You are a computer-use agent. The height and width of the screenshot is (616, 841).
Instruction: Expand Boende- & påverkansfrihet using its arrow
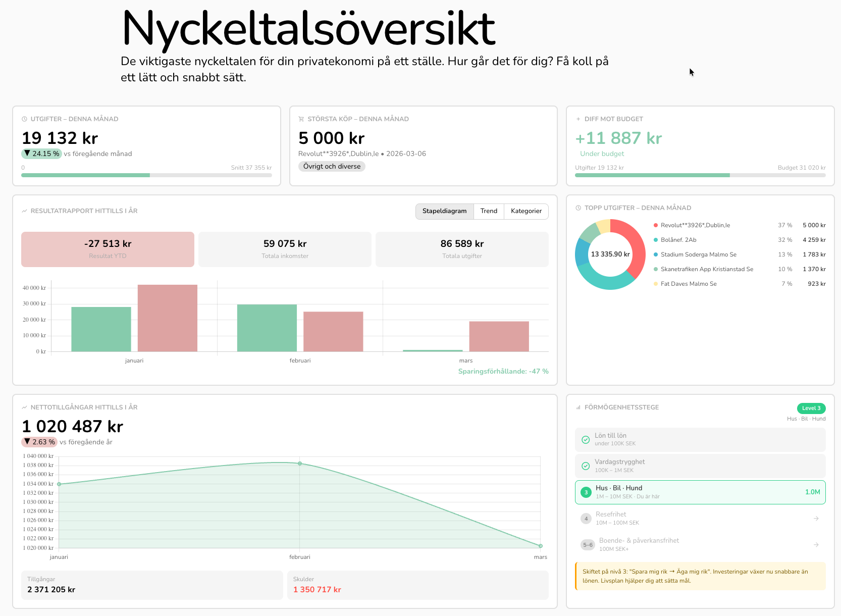816,545
